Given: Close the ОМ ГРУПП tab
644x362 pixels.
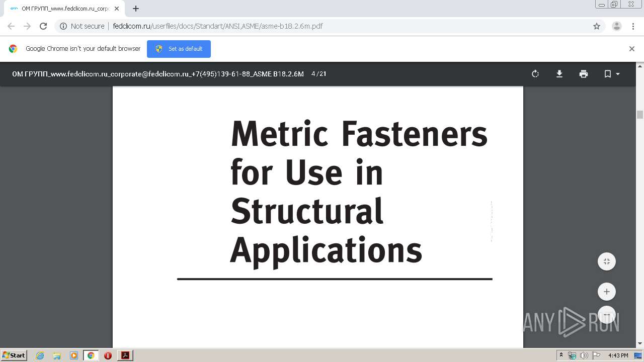Looking at the screenshot, I should coord(117,9).
